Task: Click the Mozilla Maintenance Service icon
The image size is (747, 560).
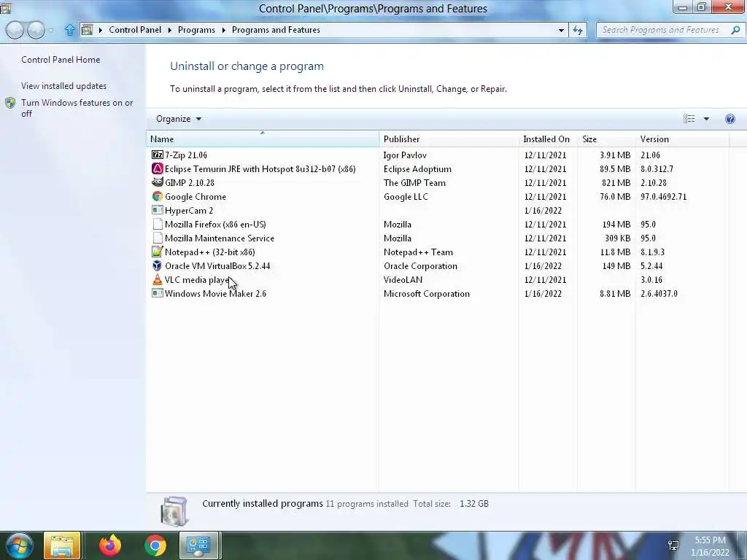Action: click(x=158, y=238)
